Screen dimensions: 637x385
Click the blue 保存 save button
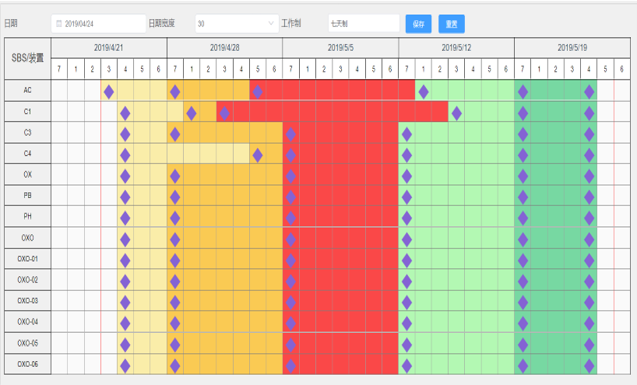click(x=418, y=24)
